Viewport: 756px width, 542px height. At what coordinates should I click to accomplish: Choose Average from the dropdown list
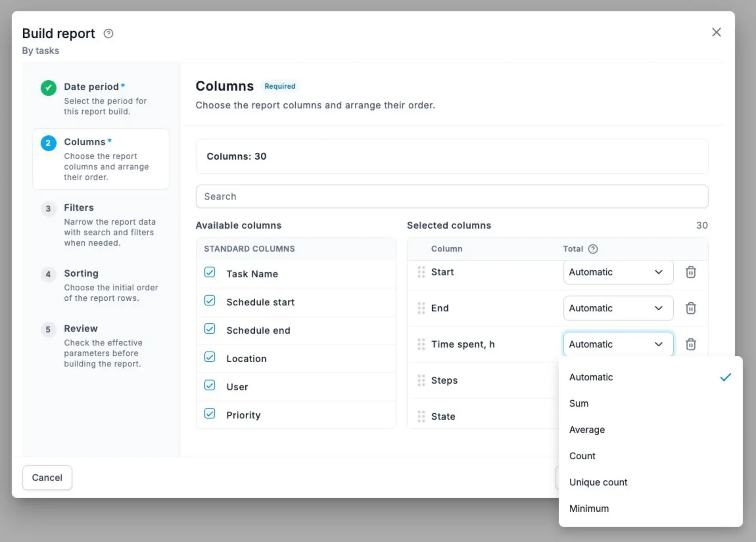click(x=650, y=430)
